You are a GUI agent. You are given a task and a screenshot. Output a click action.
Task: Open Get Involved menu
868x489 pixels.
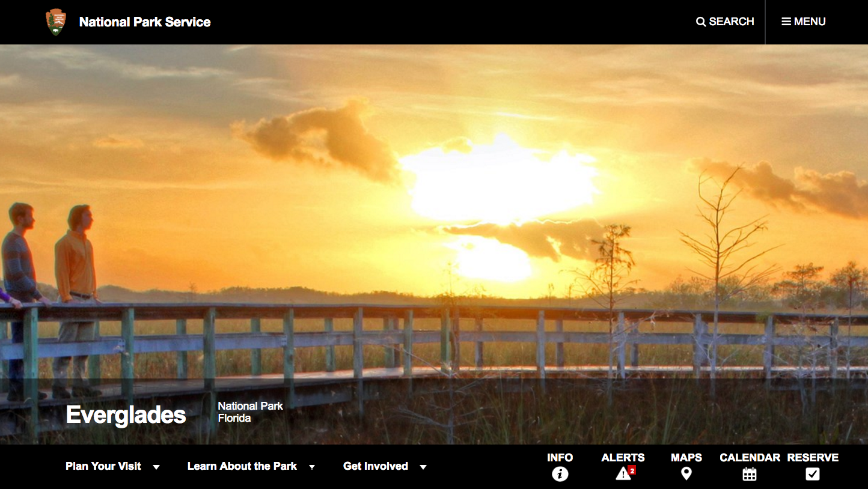coord(376,466)
